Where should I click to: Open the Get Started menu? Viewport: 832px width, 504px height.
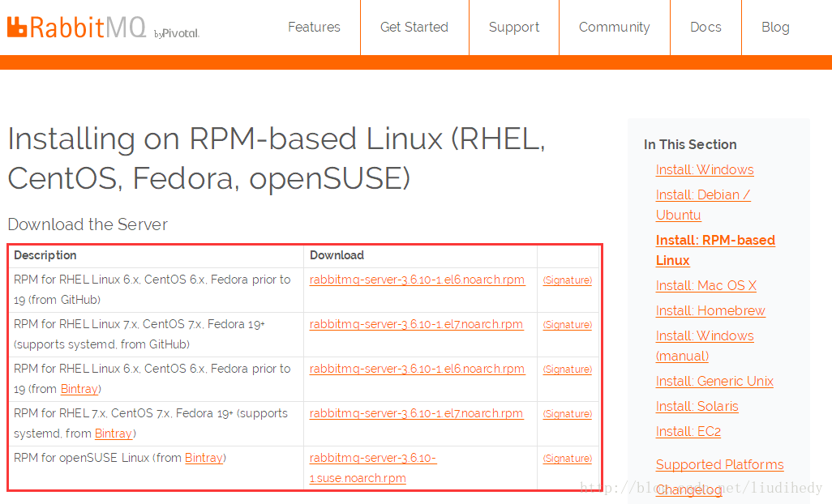[x=414, y=27]
